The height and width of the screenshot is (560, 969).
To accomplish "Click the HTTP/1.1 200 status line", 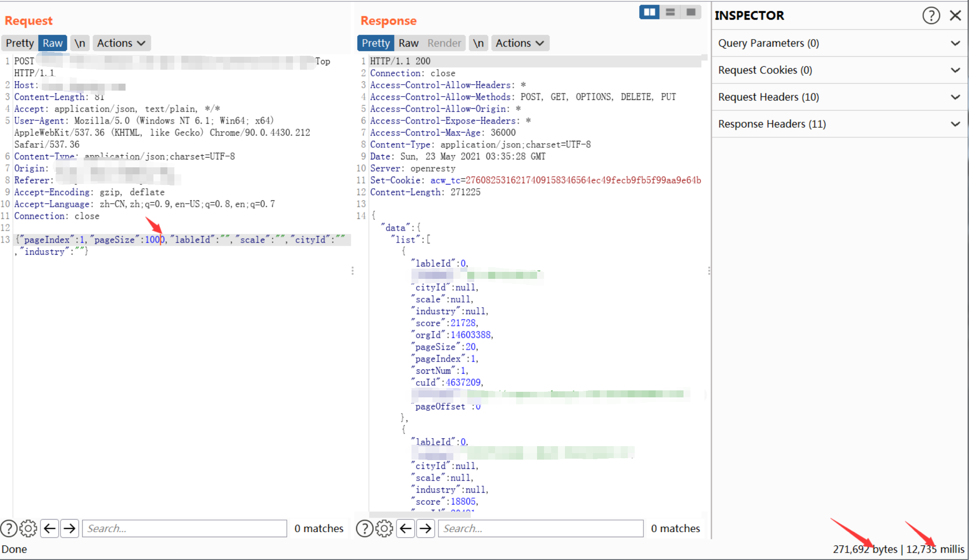I will (x=400, y=61).
